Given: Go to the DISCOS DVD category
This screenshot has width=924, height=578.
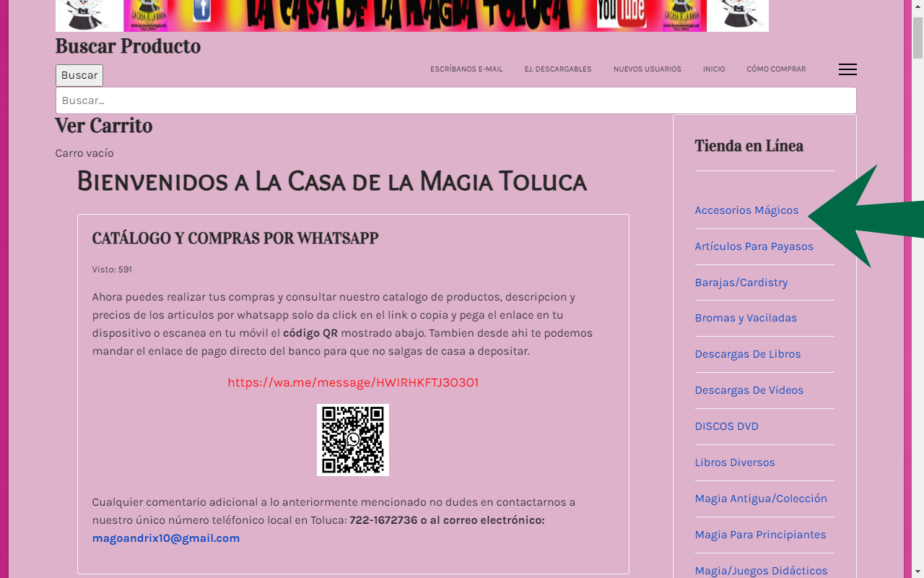Looking at the screenshot, I should [x=726, y=426].
